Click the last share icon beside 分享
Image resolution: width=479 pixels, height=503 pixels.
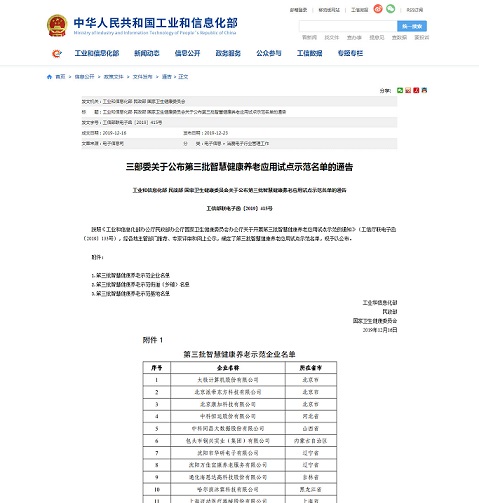coord(424,90)
